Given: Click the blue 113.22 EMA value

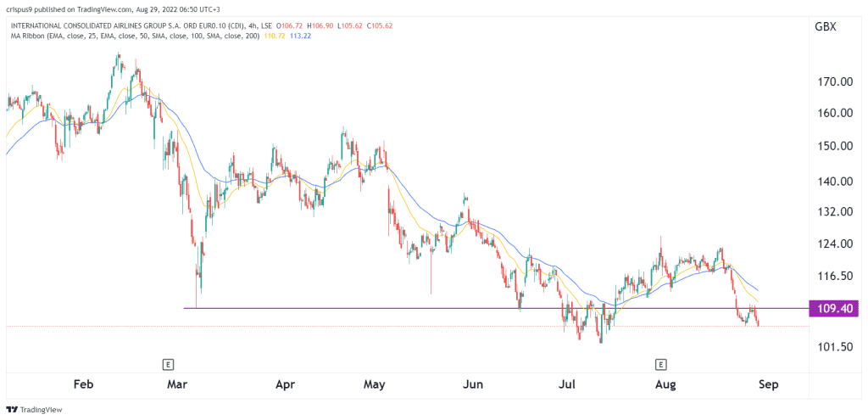Looking at the screenshot, I should coord(294,36).
